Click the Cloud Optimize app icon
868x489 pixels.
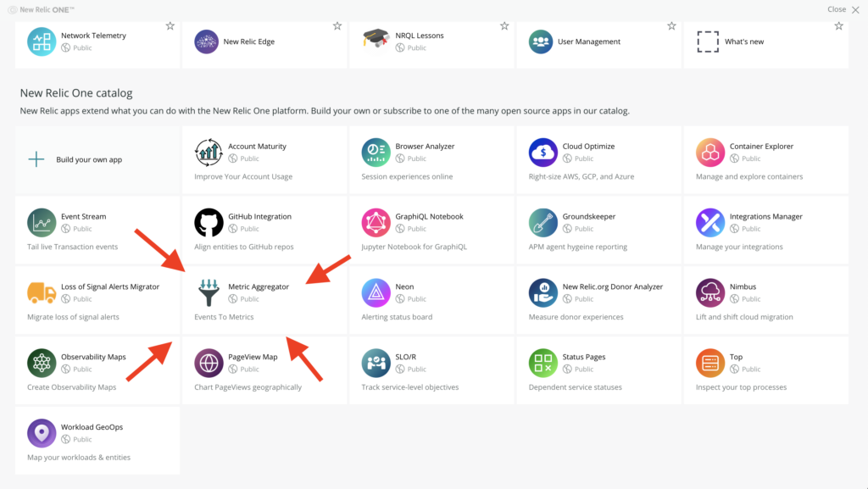543,152
